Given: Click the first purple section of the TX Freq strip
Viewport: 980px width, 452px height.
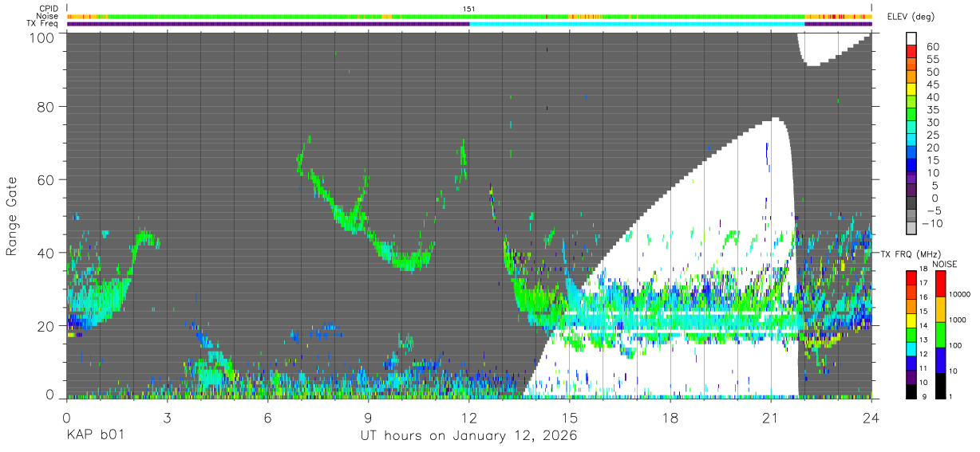Looking at the screenshot, I should tap(268, 24).
